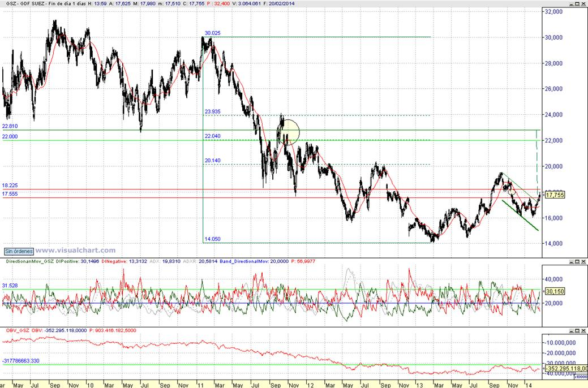588x388 pixels.
Task: Click the 'V: 3.064.061' volume value
Action: coord(246,3)
